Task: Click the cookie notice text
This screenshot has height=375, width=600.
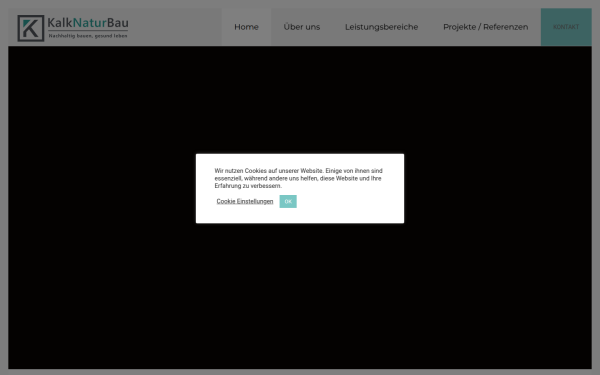Action: 298,178
